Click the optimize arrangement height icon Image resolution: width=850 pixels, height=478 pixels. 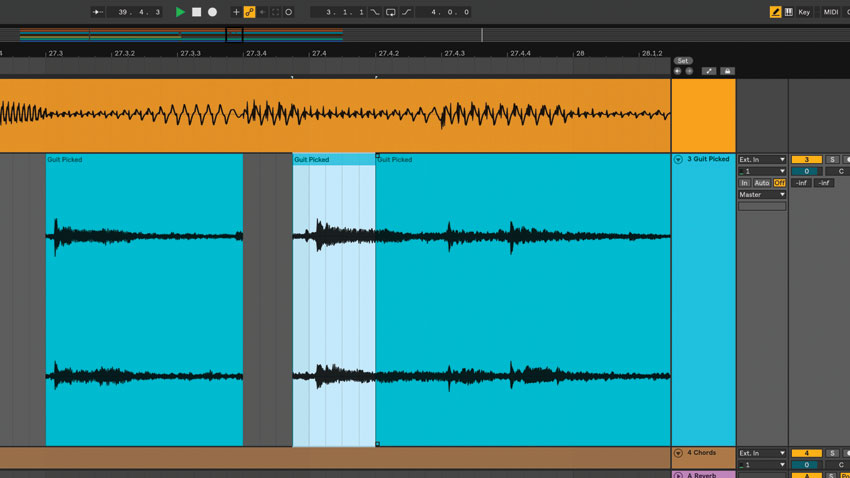pos(709,71)
